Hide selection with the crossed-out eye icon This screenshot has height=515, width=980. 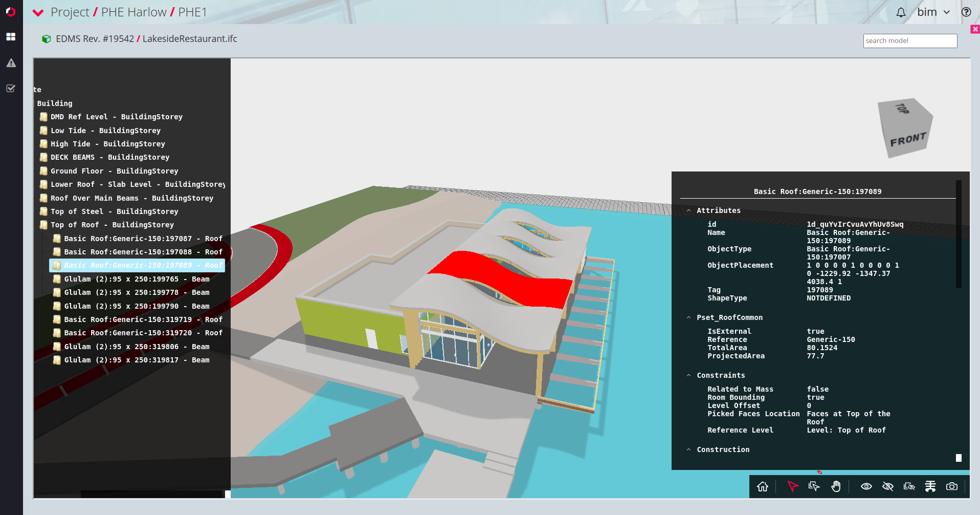pyautogui.click(x=887, y=486)
